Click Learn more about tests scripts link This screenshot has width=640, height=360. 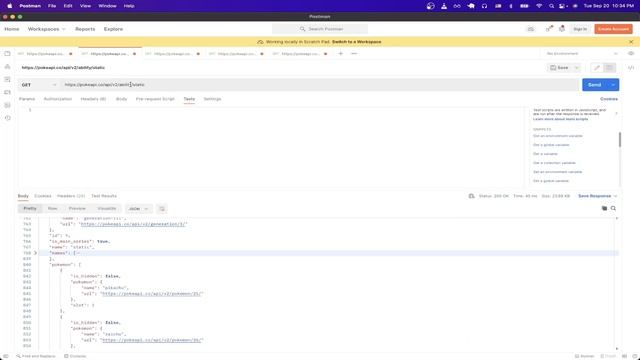click(560, 119)
